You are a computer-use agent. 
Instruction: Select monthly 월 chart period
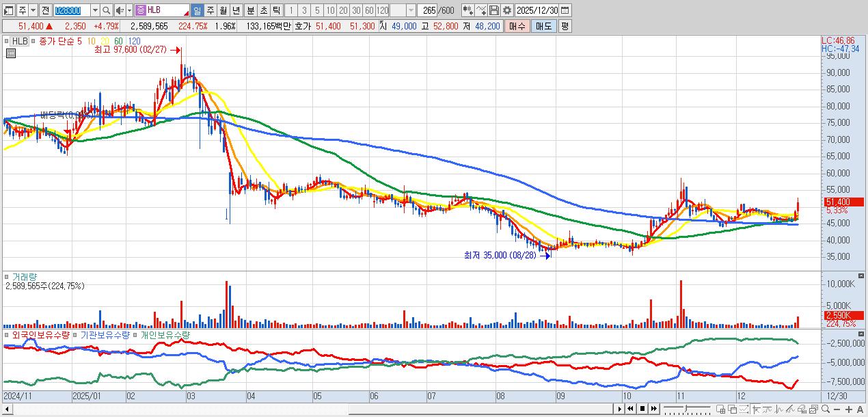(x=223, y=10)
